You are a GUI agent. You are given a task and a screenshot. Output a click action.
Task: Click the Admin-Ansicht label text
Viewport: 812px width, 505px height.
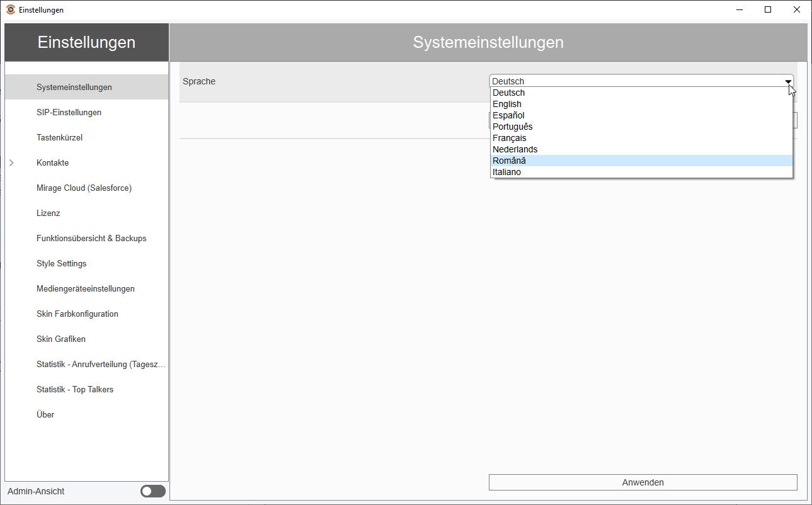(36, 491)
